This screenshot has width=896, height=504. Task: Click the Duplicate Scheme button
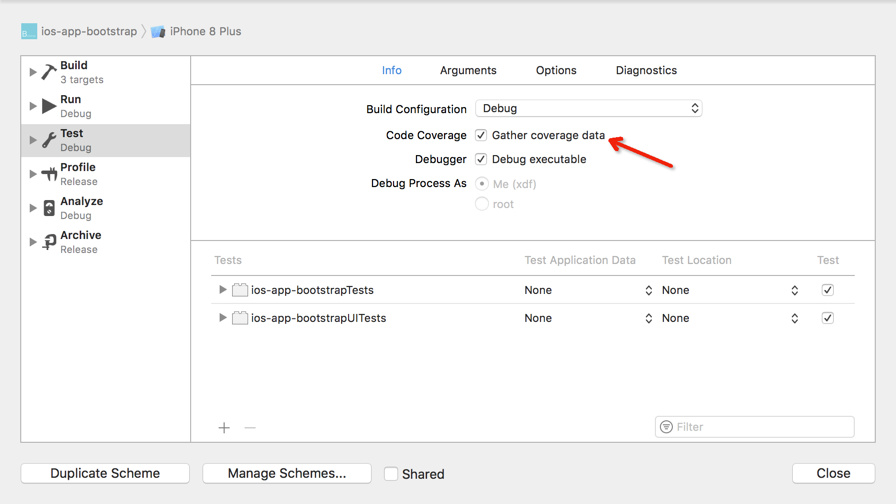tap(105, 474)
